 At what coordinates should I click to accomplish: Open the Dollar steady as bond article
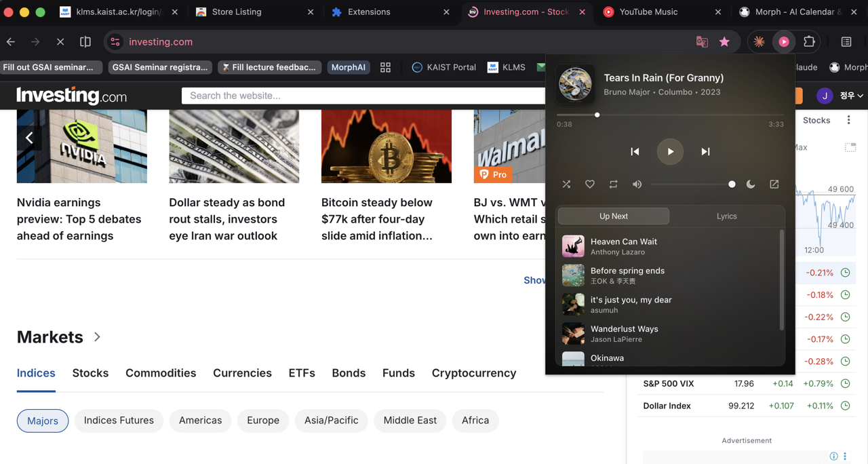tap(227, 219)
